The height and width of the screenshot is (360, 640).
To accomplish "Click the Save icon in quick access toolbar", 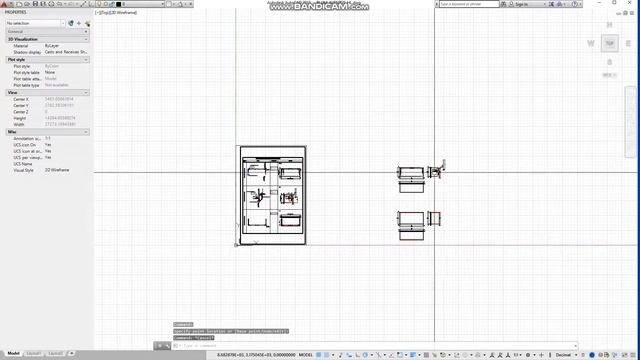I will [x=35, y=4].
